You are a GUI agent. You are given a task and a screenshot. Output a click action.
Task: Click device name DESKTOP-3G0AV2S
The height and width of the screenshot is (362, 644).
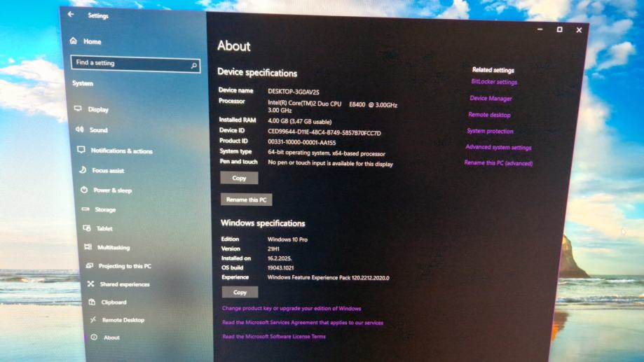point(293,92)
